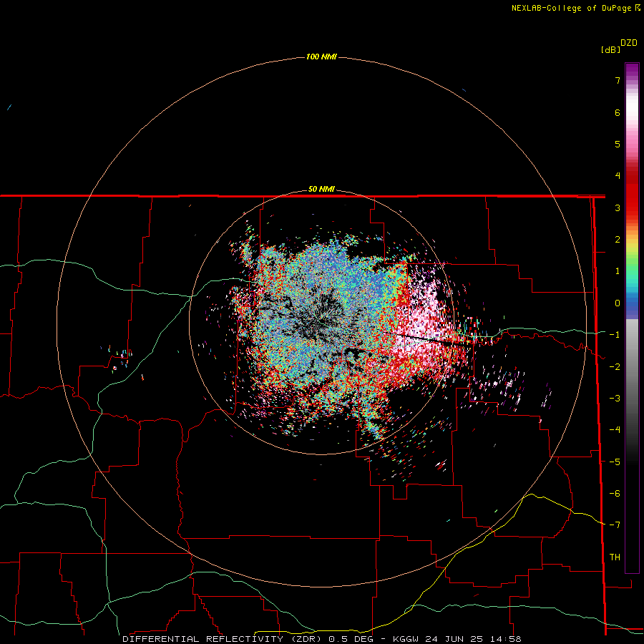Click the -2 value on the color scale
The width and height of the screenshot is (644, 644).
click(x=615, y=367)
